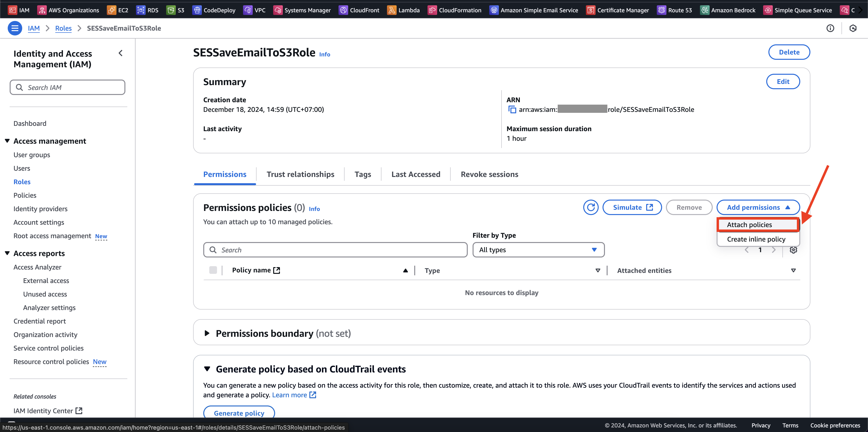
Task: Switch to the Tags tab
Action: (x=363, y=174)
